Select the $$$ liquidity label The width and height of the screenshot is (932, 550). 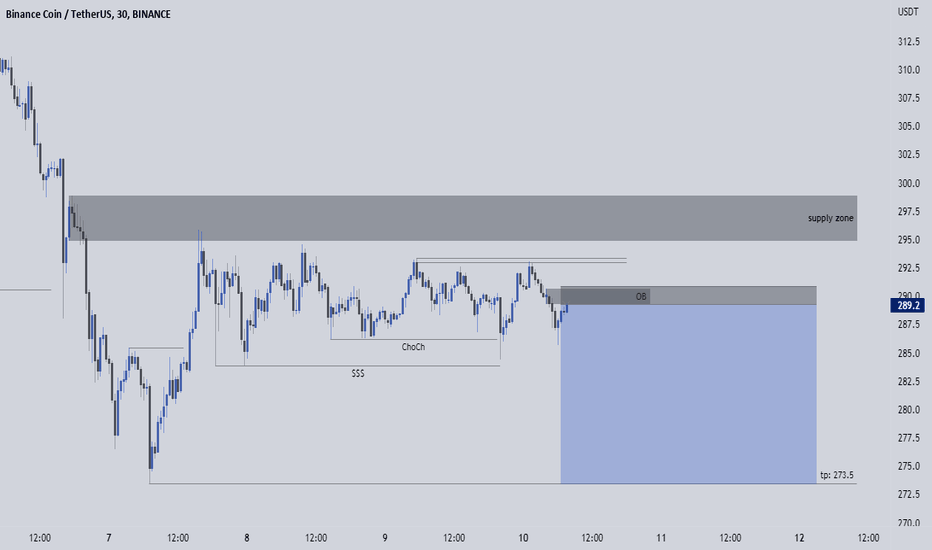pyautogui.click(x=358, y=373)
